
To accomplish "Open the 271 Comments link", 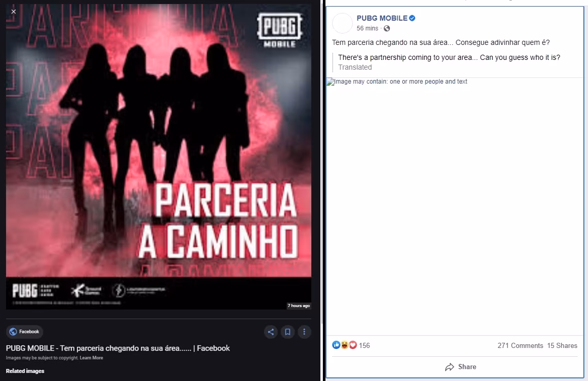I will [x=520, y=345].
